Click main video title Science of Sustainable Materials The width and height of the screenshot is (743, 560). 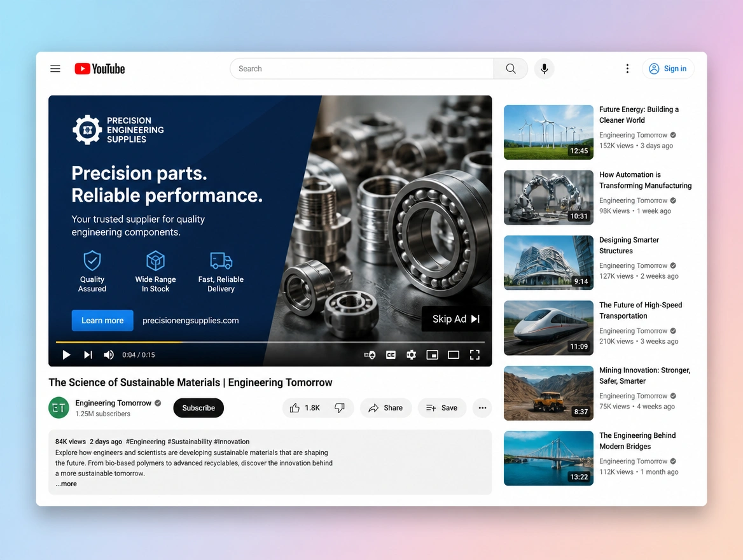coord(190,382)
